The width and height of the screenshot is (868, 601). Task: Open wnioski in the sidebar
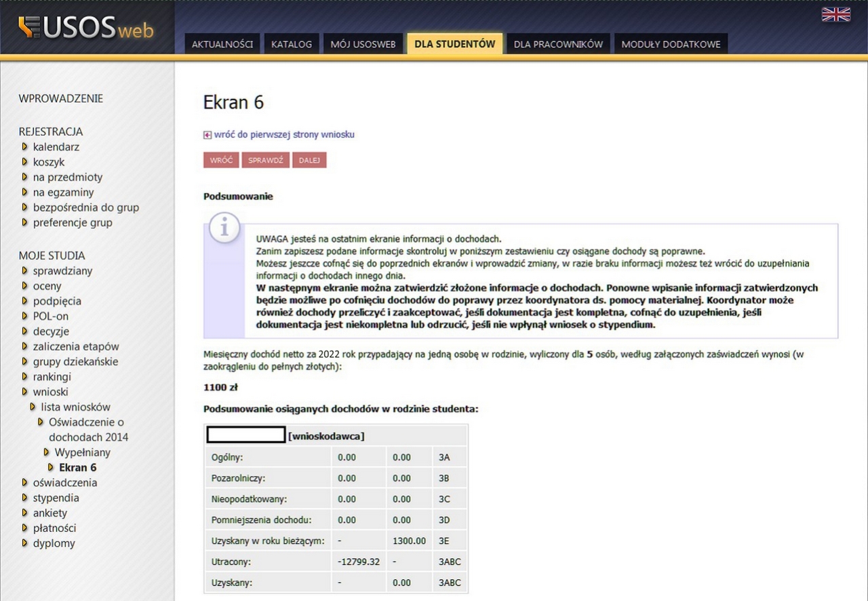point(51,392)
